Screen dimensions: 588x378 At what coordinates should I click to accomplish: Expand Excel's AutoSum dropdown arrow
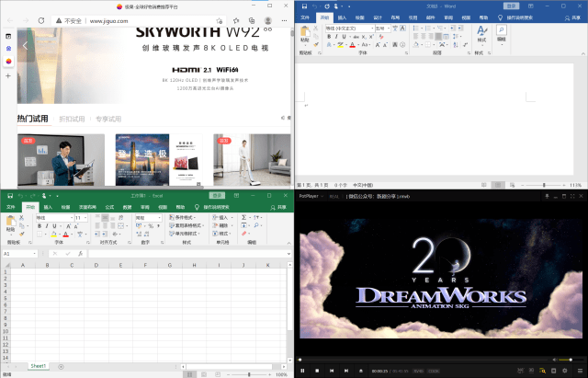250,218
